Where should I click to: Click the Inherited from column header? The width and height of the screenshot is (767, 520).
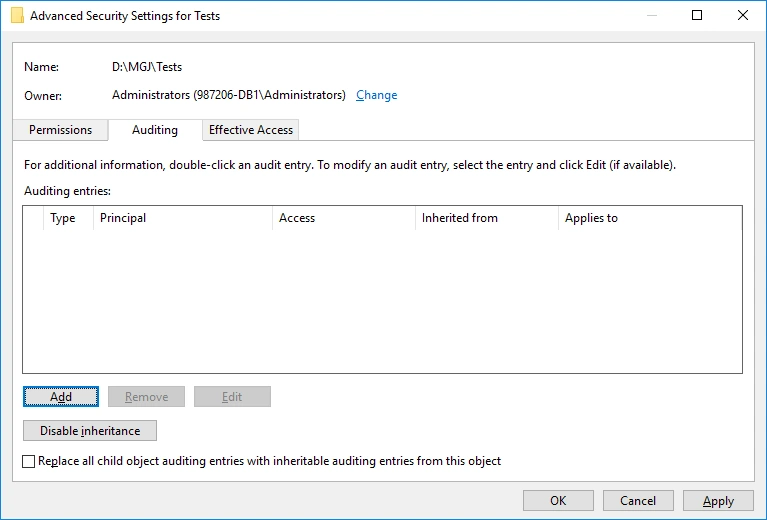486,218
